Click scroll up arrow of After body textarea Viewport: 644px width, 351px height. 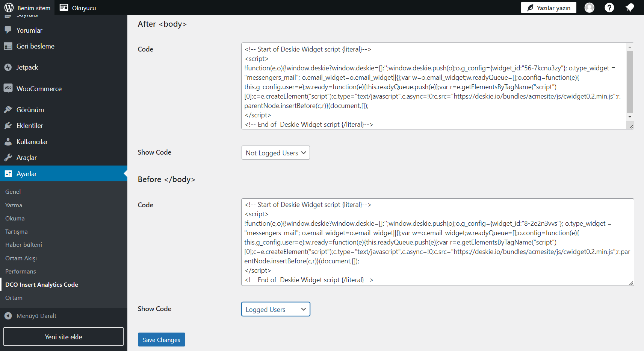point(630,47)
